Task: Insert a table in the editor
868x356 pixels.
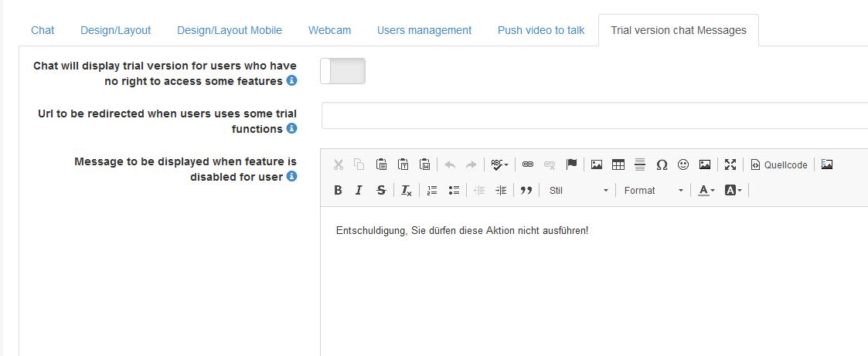Action: point(618,164)
